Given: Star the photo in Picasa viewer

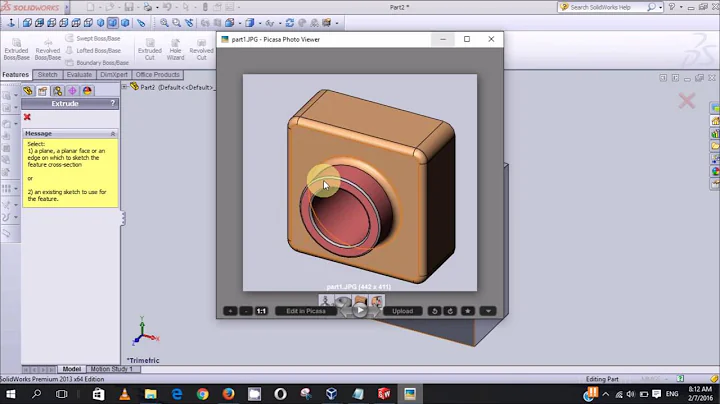Looking at the screenshot, I should pyautogui.click(x=467, y=311).
